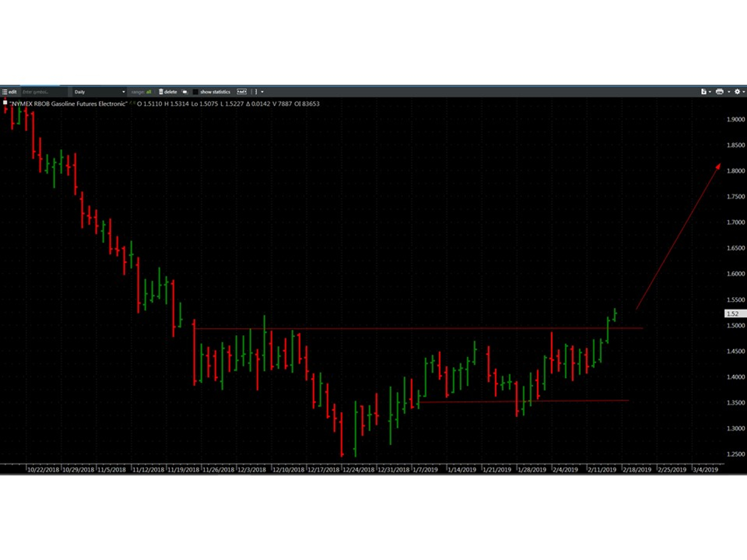Click the Enter symbol input field

click(44, 92)
